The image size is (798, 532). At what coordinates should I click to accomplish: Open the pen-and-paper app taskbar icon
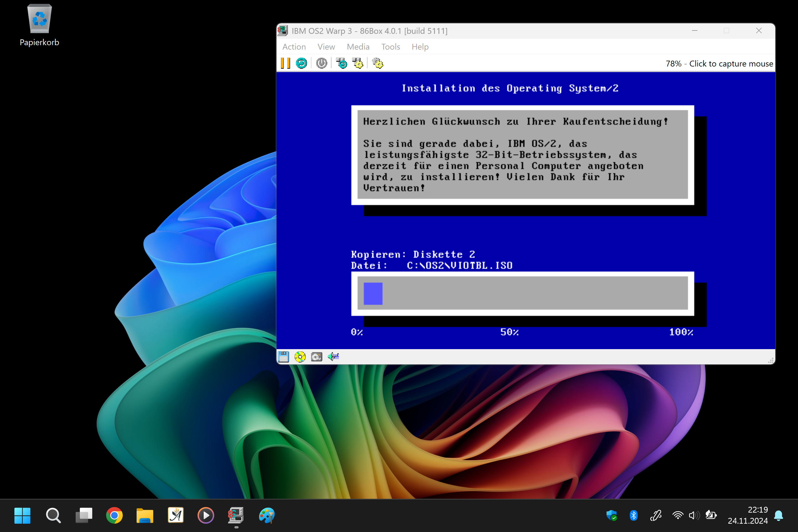[175, 515]
